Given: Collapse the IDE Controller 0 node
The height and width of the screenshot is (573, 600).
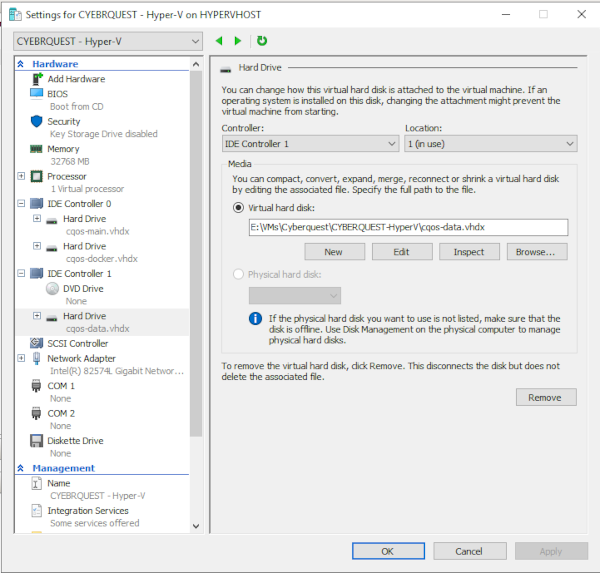Looking at the screenshot, I should coord(22,204).
